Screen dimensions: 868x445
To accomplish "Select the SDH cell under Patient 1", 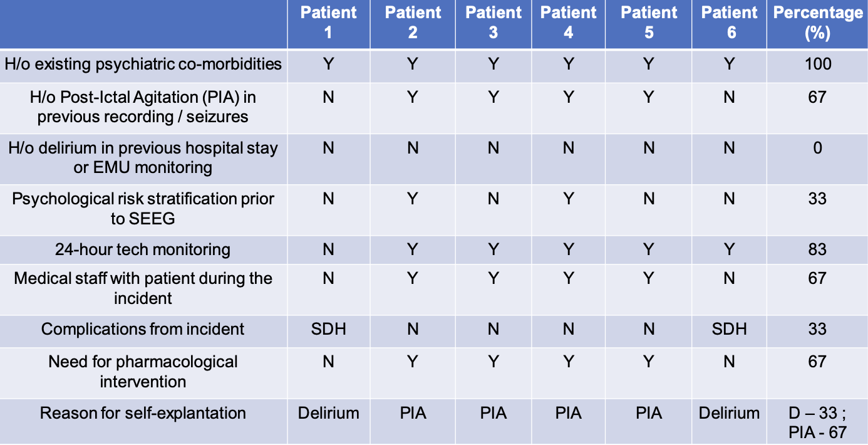I will 328,330.
